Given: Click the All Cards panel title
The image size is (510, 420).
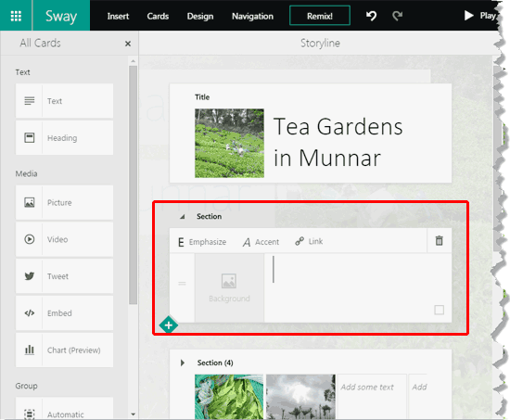Looking at the screenshot, I should (x=40, y=43).
